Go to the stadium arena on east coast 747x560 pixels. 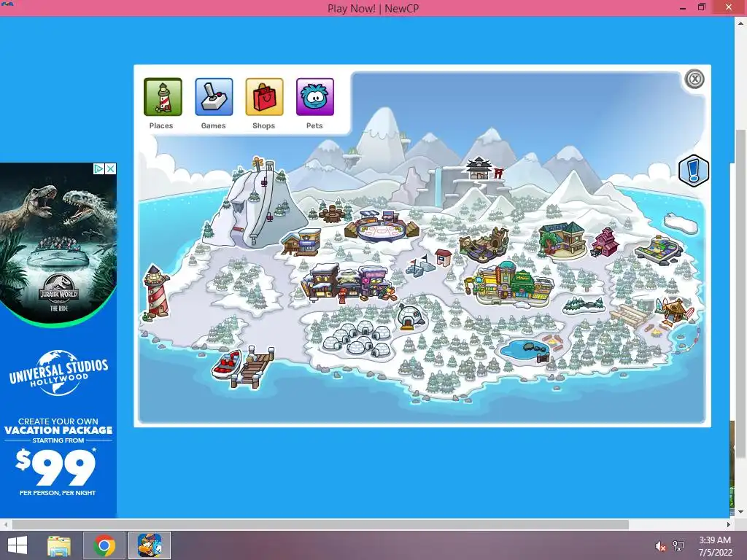659,248
